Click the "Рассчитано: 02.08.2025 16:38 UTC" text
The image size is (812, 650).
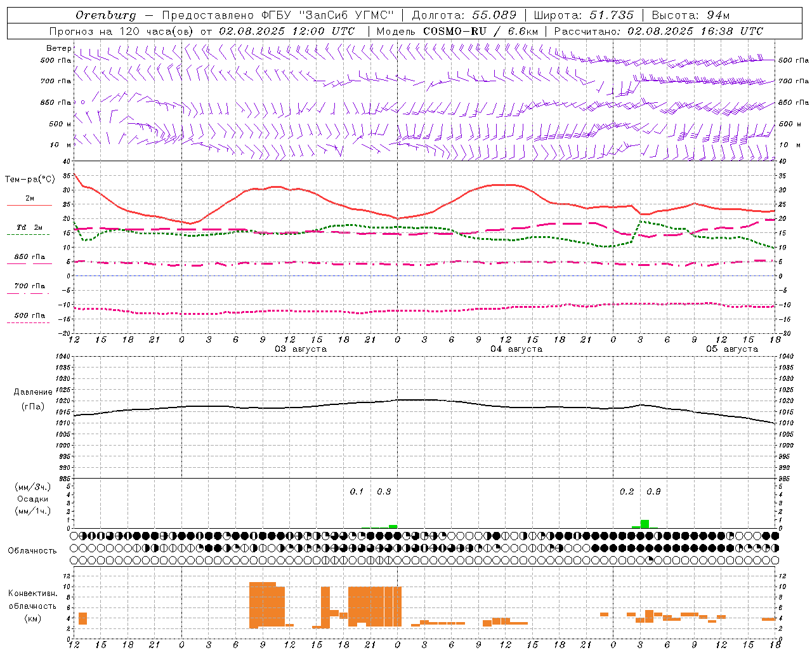tap(658, 31)
